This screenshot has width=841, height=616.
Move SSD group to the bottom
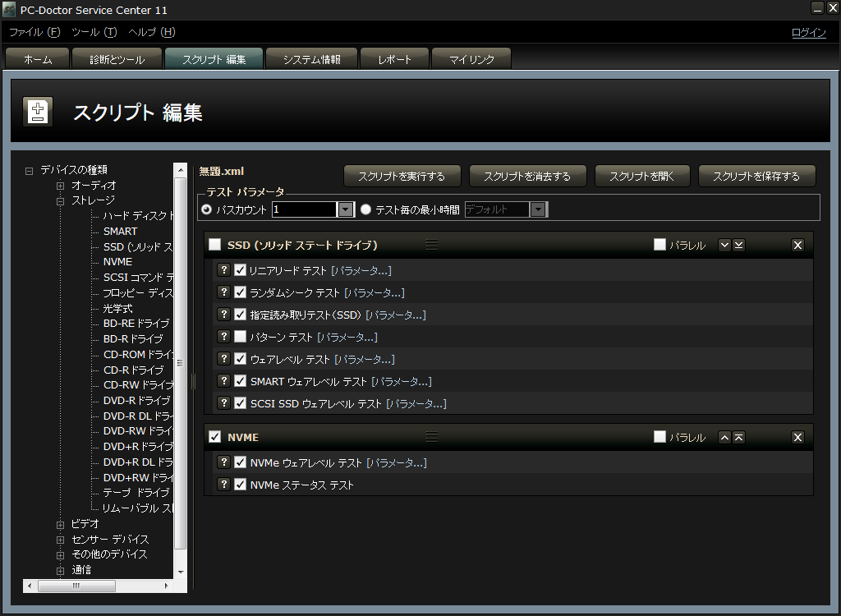[x=738, y=246]
